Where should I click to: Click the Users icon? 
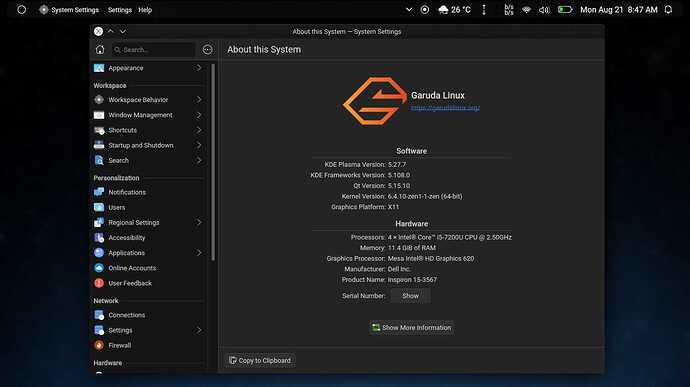pyautogui.click(x=99, y=207)
